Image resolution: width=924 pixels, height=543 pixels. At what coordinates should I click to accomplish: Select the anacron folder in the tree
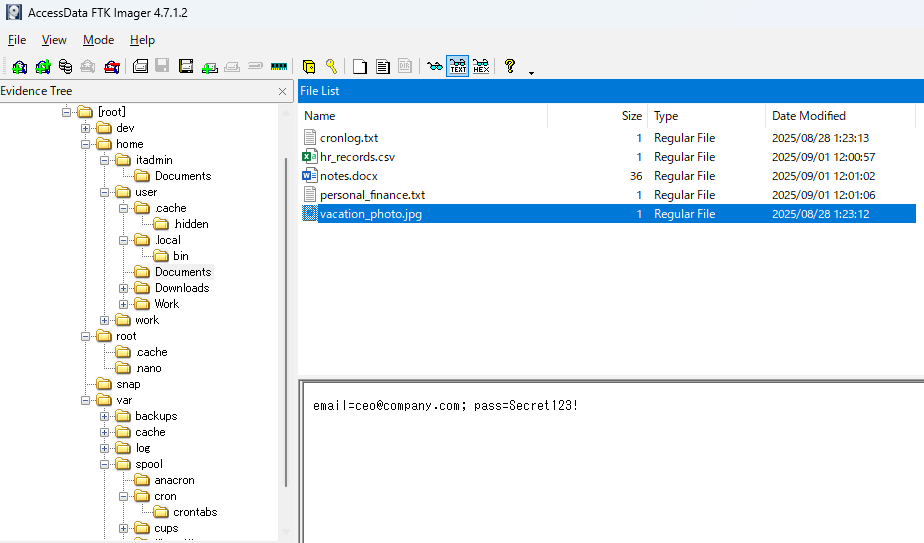click(x=174, y=481)
